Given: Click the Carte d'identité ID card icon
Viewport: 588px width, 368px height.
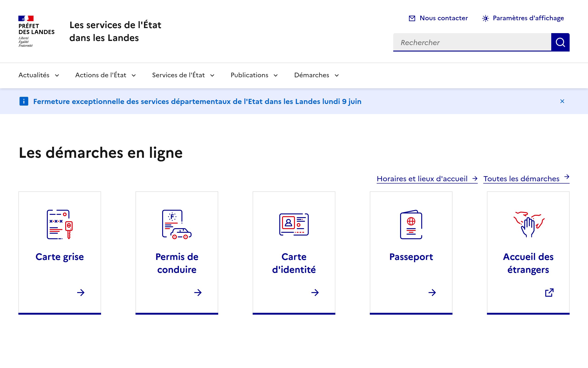Looking at the screenshot, I should click(294, 224).
